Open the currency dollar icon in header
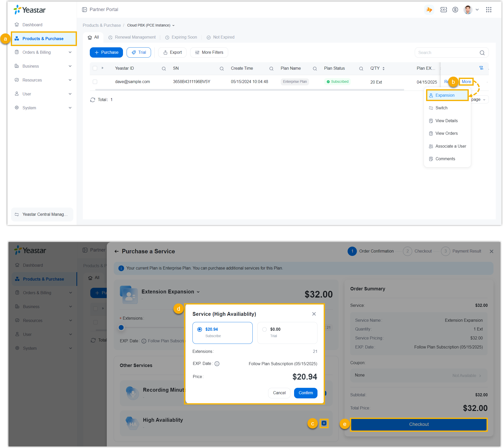The image size is (503, 448). pyautogui.click(x=455, y=10)
